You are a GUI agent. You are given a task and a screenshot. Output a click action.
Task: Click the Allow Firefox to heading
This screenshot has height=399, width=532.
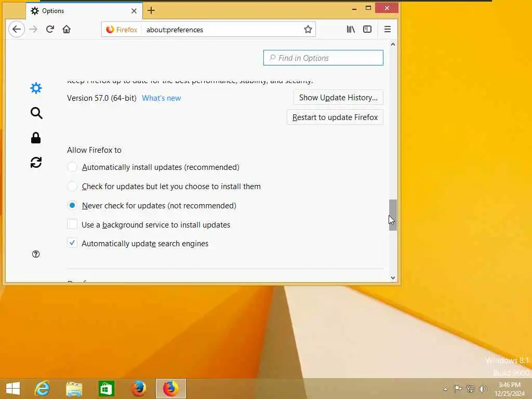pyautogui.click(x=95, y=150)
